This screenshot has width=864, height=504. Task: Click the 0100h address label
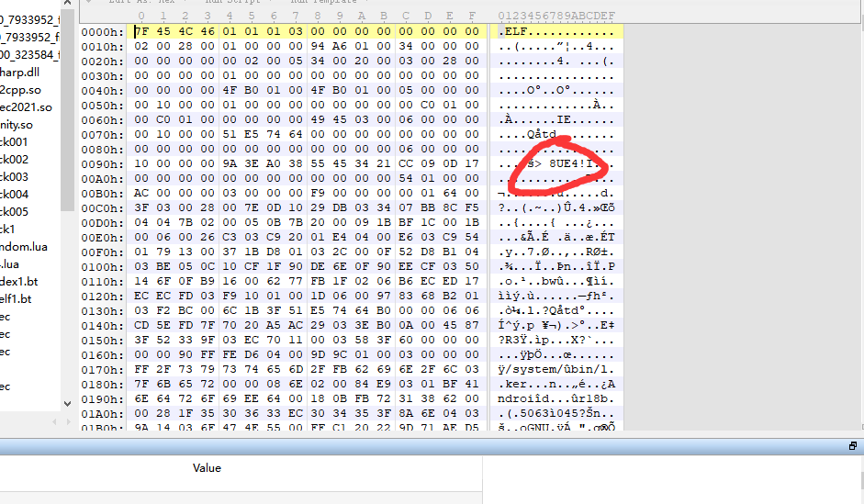coord(103,267)
